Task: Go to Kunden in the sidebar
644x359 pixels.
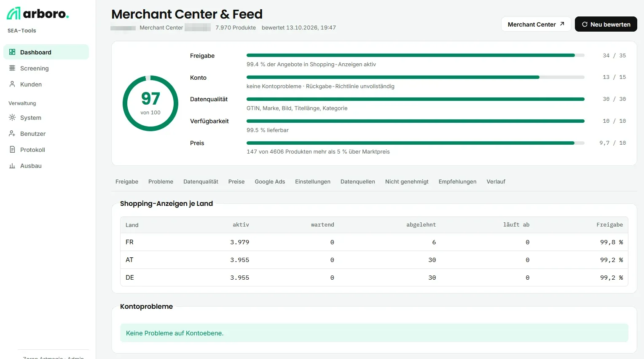Action: (x=46, y=84)
